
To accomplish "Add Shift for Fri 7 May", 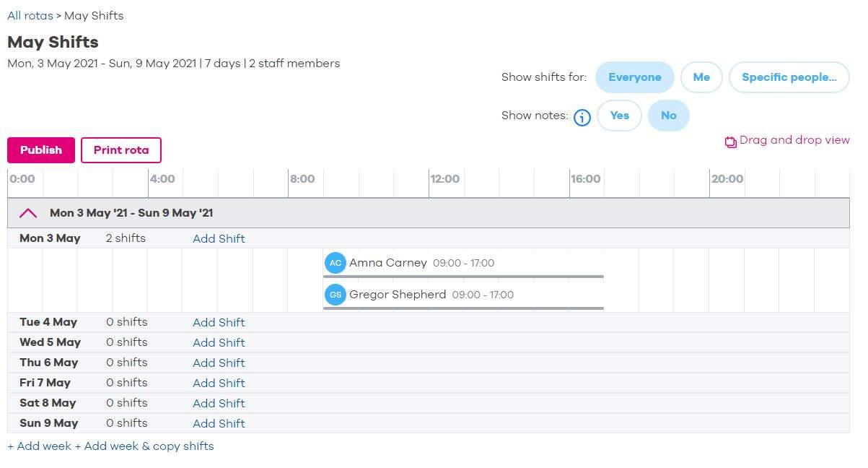I will click(219, 383).
